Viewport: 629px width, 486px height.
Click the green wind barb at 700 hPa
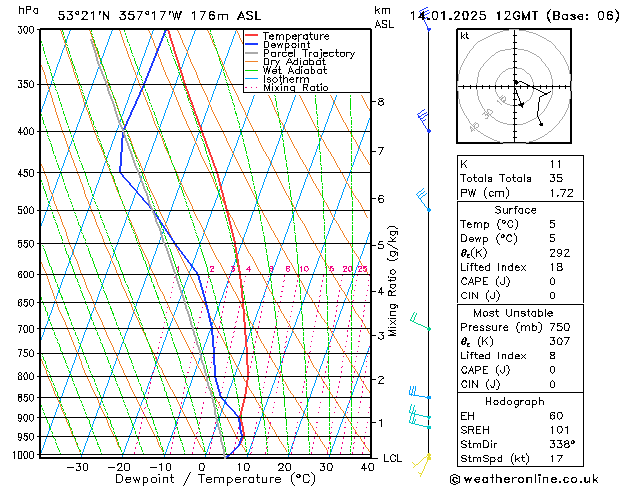click(x=420, y=322)
